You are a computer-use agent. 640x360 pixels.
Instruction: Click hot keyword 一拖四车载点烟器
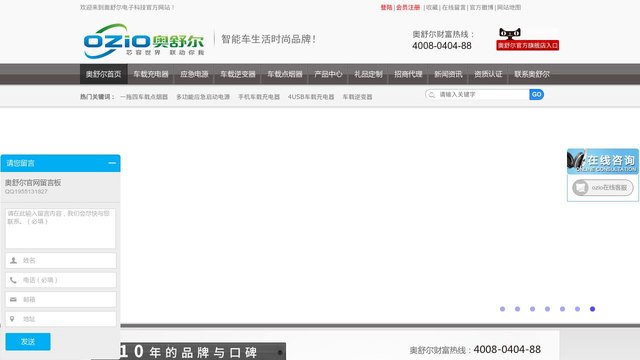[144, 97]
